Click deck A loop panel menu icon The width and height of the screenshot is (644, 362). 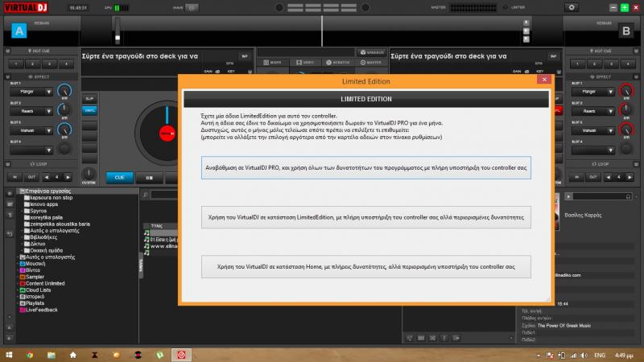pyautogui.click(x=8, y=164)
